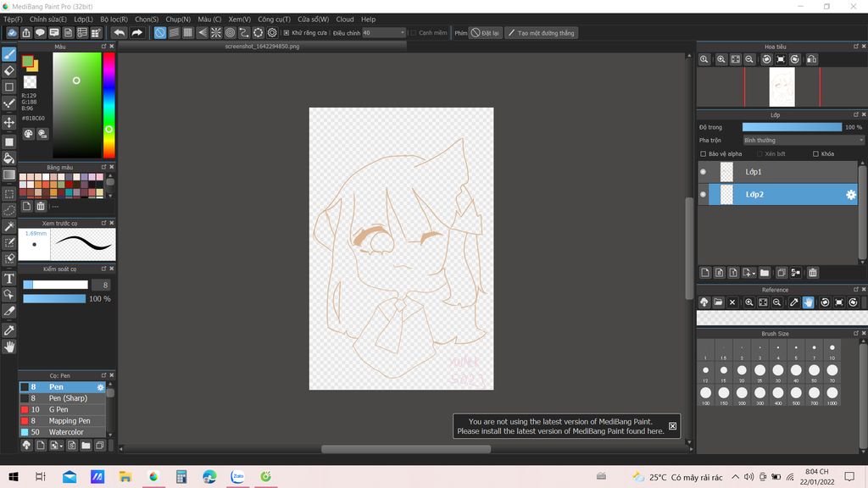Select the Magic Wand tool
The width and height of the screenshot is (868, 488).
[x=8, y=226]
